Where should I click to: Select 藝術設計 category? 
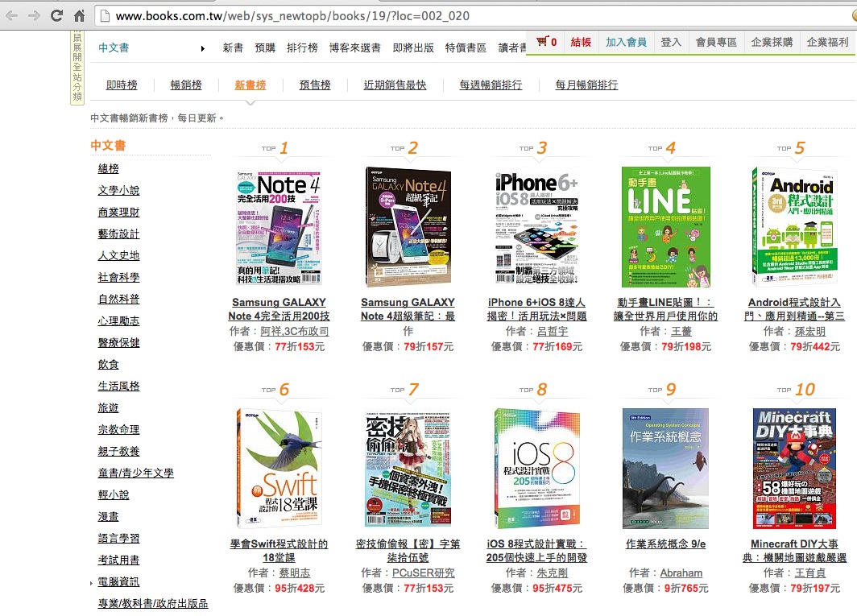pos(118,234)
